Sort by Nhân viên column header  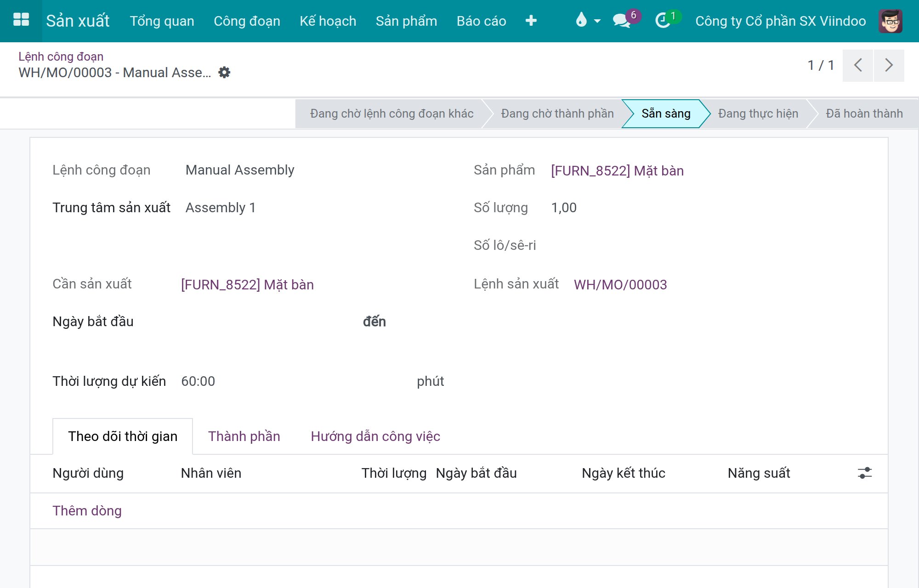(211, 473)
